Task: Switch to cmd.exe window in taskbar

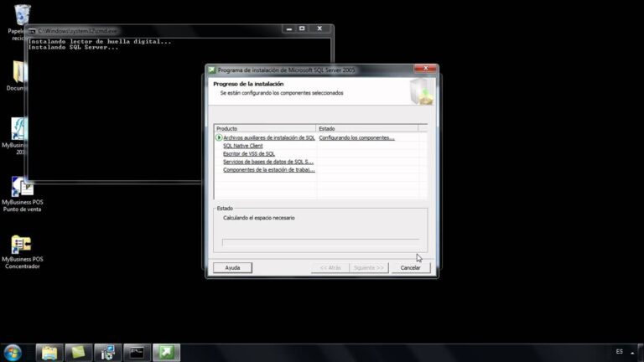Action: pos(138,353)
